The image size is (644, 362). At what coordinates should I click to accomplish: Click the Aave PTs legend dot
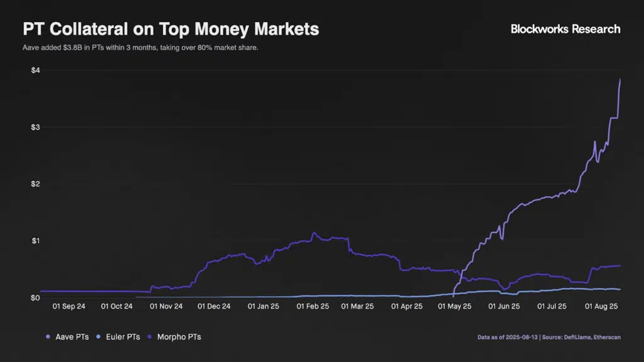point(48,336)
